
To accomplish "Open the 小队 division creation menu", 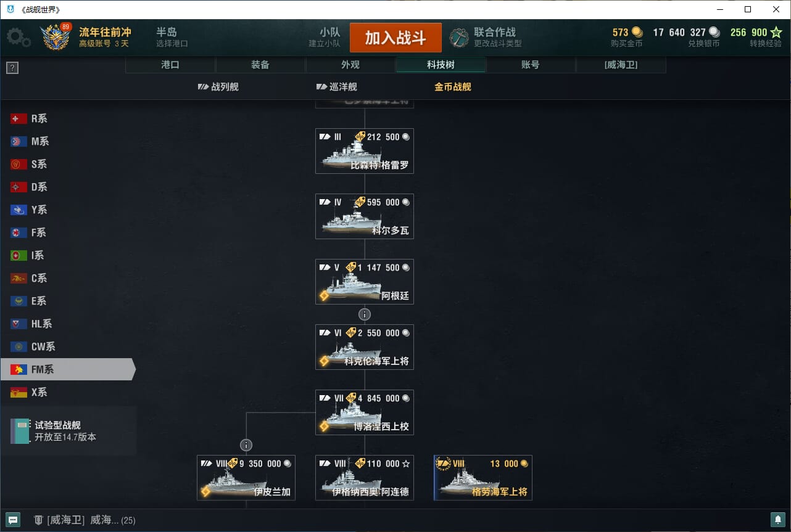I will click(326, 37).
